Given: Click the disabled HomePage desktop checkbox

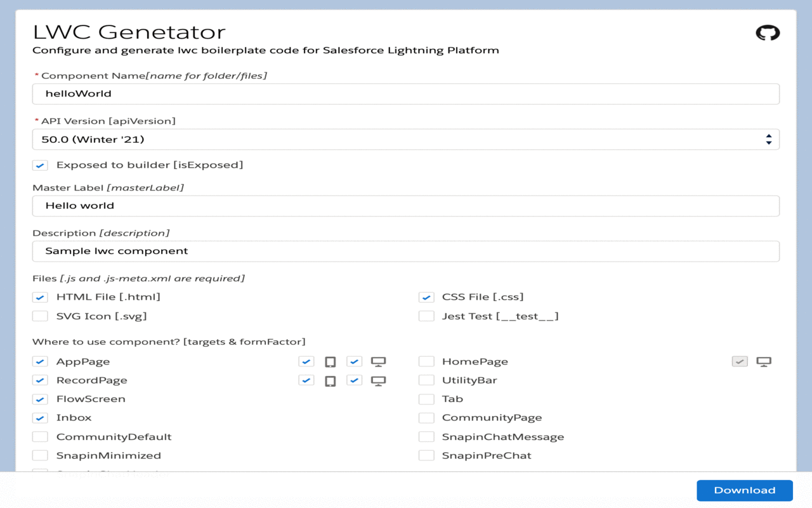Looking at the screenshot, I should point(740,362).
